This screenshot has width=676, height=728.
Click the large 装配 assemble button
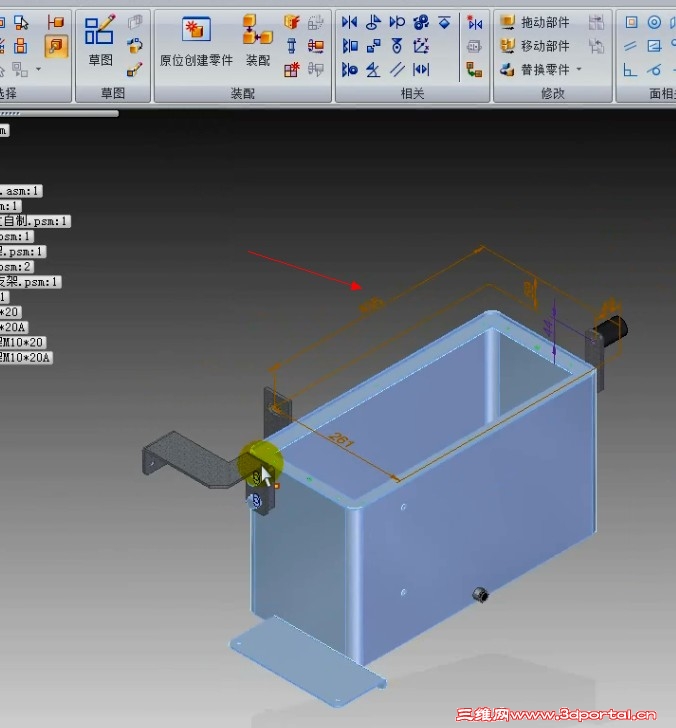click(x=258, y=41)
